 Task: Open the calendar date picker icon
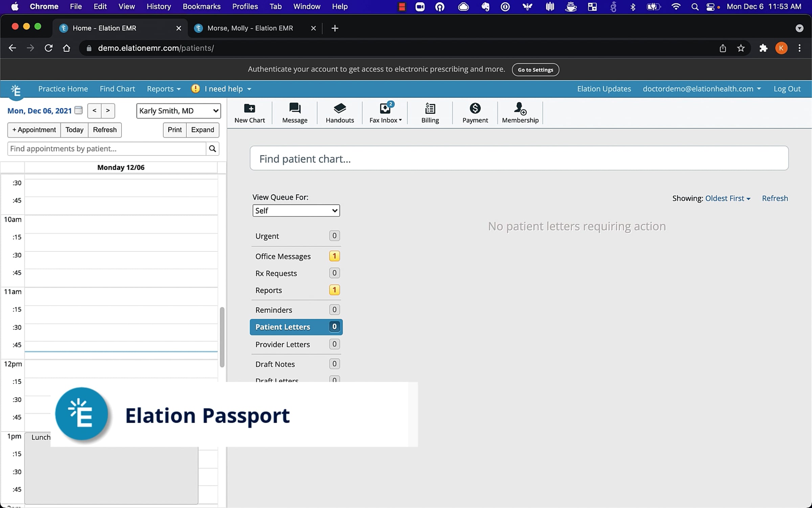click(x=78, y=110)
